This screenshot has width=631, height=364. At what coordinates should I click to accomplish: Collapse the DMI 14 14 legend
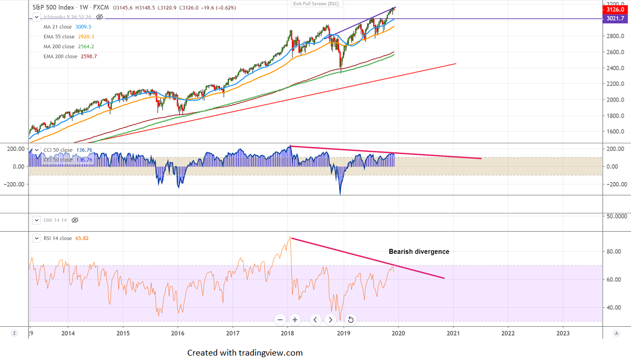coord(37,220)
